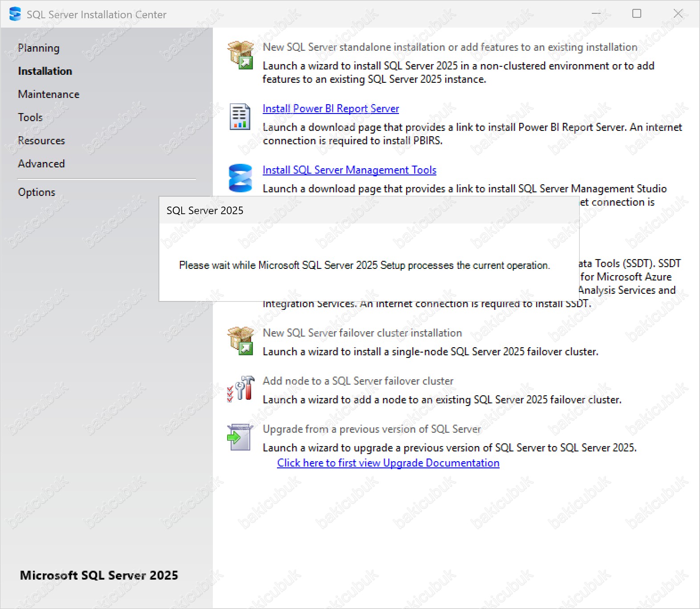The width and height of the screenshot is (700, 609).
Task: Click the SQL Server Management Tools icon
Action: [240, 178]
